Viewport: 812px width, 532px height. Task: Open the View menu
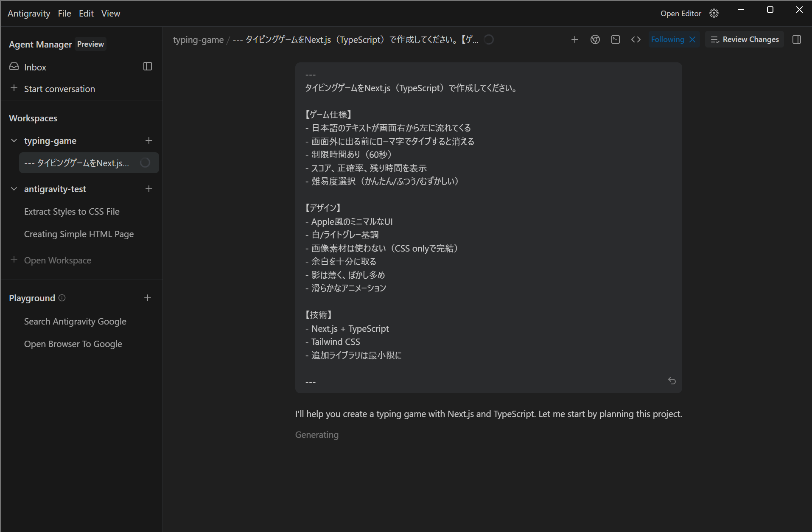click(x=111, y=14)
